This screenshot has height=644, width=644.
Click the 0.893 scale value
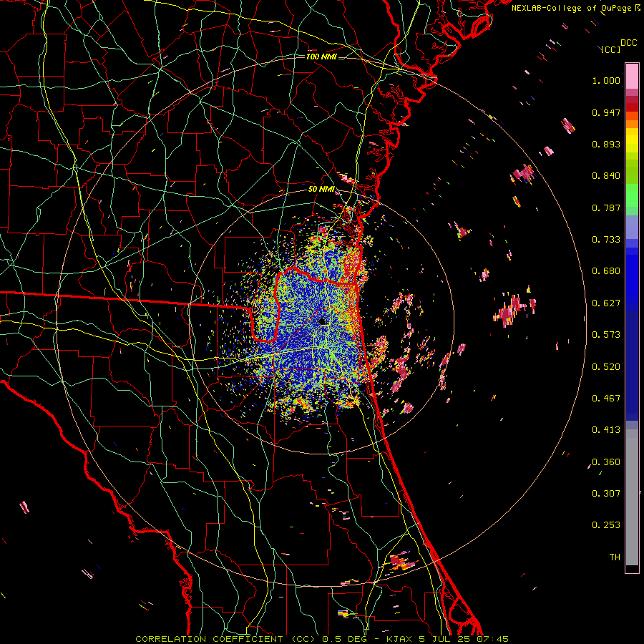pos(606,144)
